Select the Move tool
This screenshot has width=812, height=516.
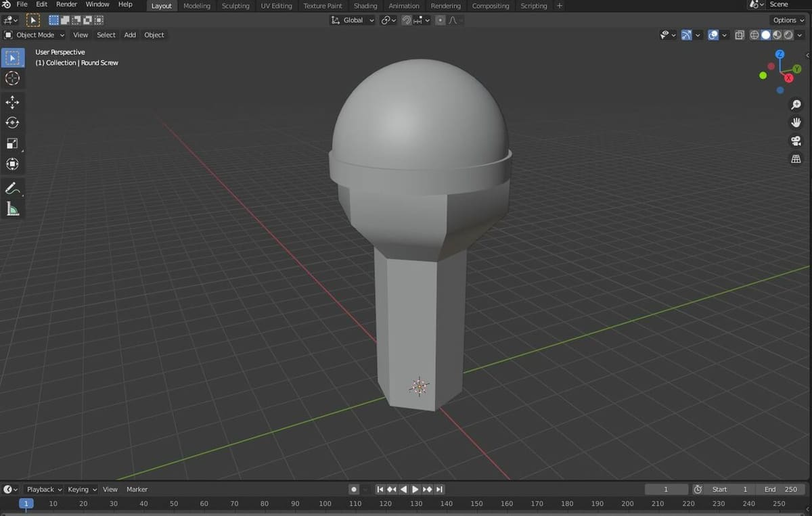(x=14, y=102)
